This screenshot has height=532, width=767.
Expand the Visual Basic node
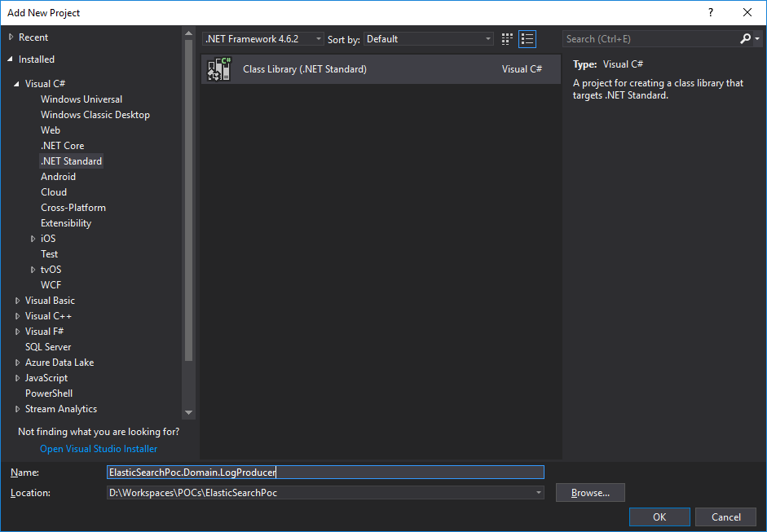17,301
